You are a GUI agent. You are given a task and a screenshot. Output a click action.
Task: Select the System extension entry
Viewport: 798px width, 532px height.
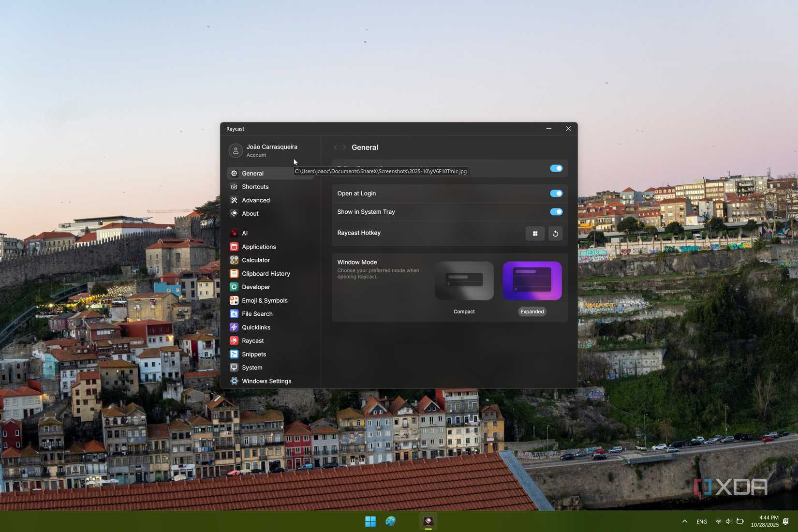(270, 368)
